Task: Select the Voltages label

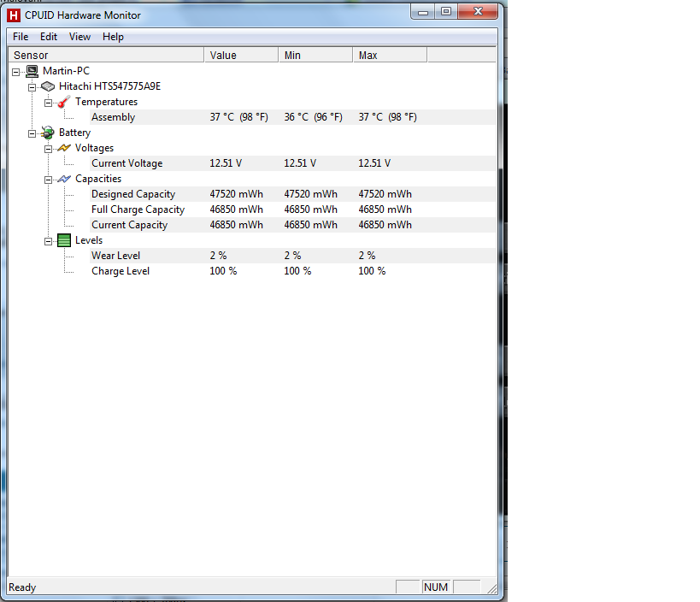Action: [x=94, y=148]
